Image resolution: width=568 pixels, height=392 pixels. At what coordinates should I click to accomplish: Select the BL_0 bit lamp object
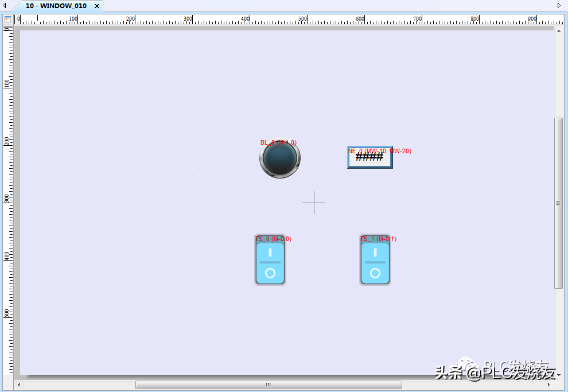click(279, 158)
